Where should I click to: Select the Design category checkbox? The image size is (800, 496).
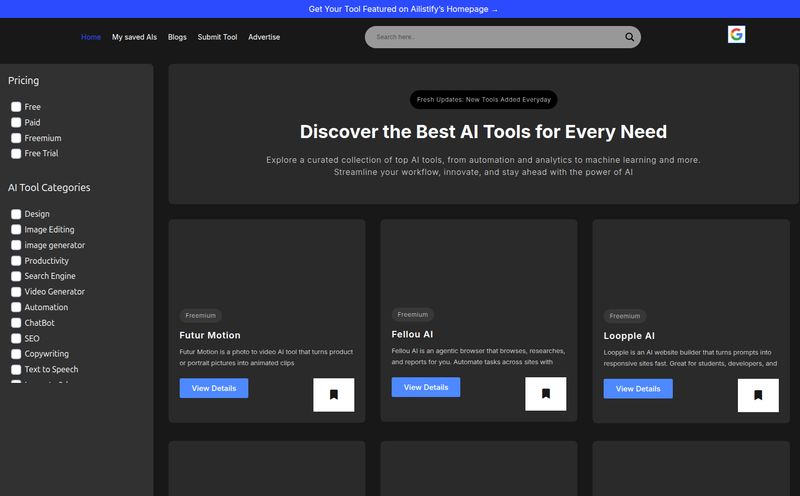16,214
